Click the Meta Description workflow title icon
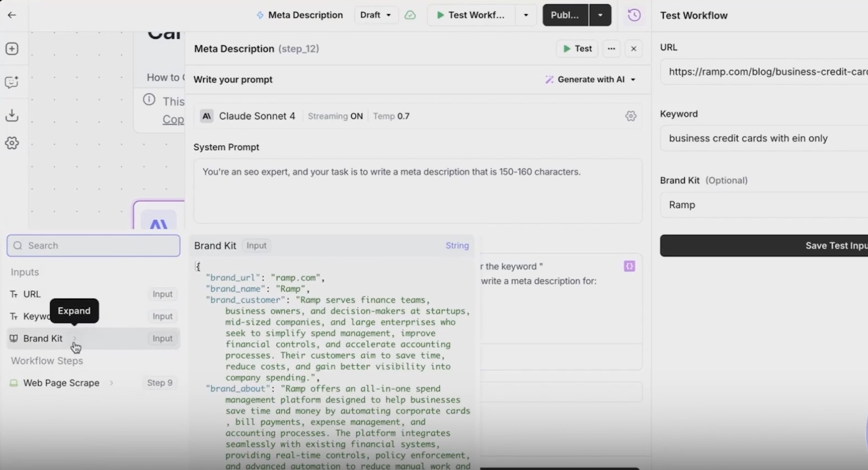Viewport: 868px width, 470px height. 260,15
